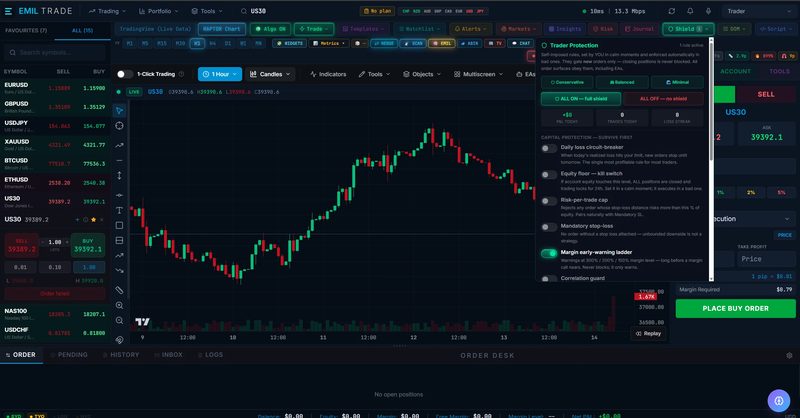Click the zoom in magnifier tool
The height and width of the screenshot is (418, 800).
(x=119, y=305)
